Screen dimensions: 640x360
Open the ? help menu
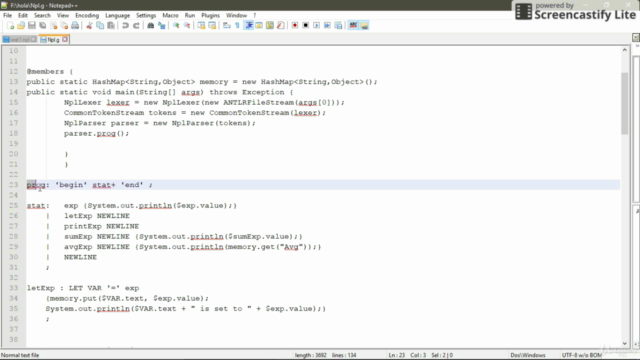pyautogui.click(x=255, y=16)
